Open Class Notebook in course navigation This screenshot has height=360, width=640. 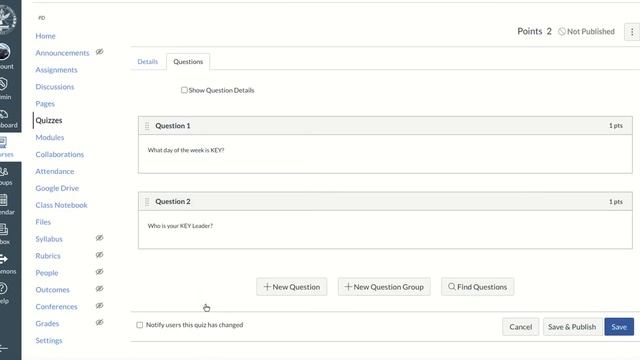tap(61, 205)
